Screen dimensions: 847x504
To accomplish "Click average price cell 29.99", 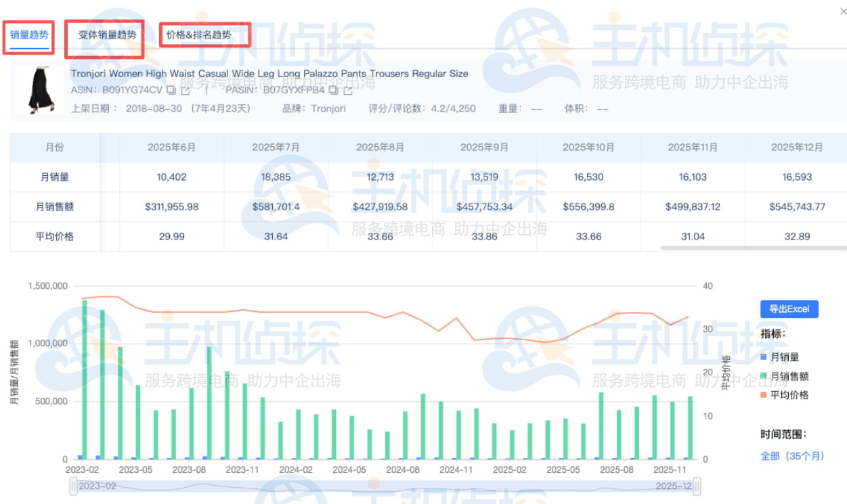I will (x=172, y=237).
